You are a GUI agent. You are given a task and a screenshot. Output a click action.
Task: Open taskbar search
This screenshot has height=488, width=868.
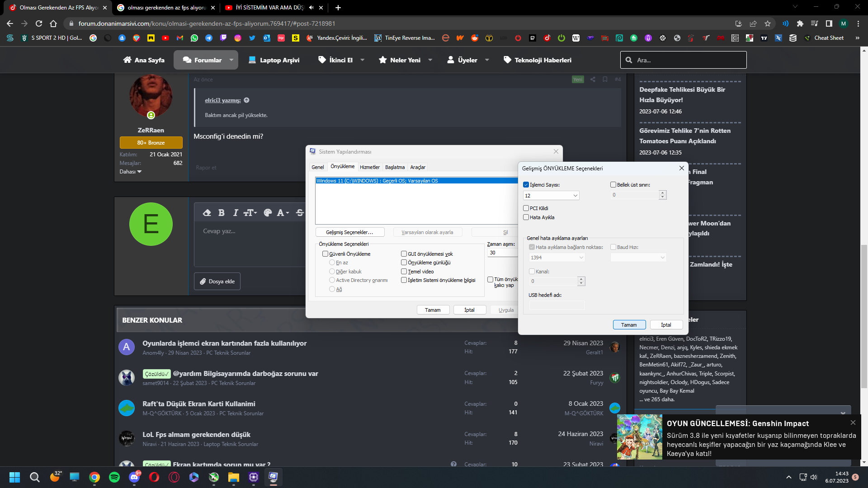[35, 477]
